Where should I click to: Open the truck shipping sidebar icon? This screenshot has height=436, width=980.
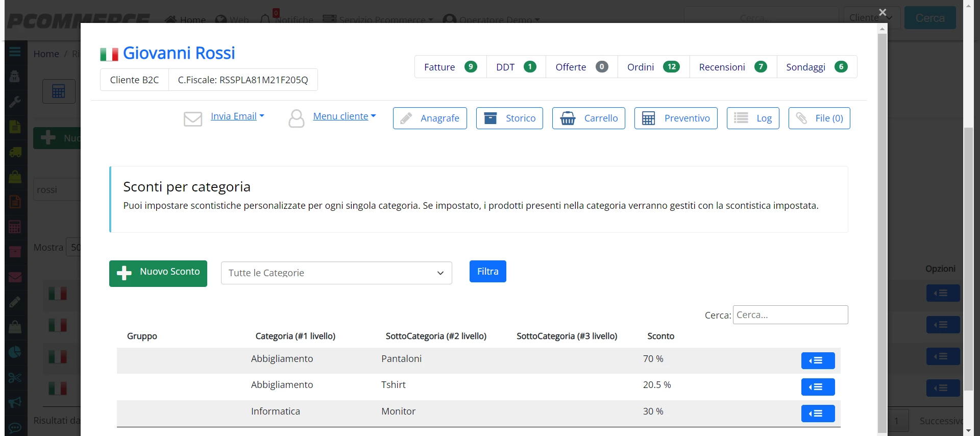(x=15, y=152)
